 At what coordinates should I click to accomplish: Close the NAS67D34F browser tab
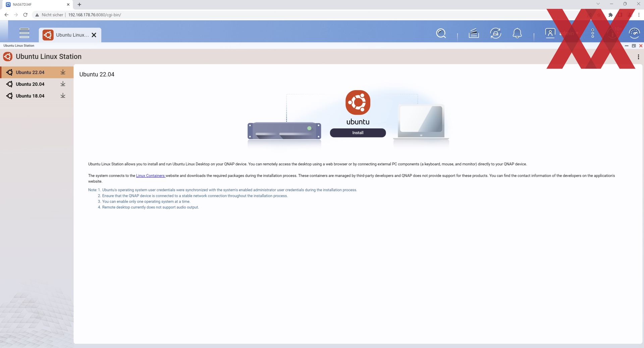(68, 4)
